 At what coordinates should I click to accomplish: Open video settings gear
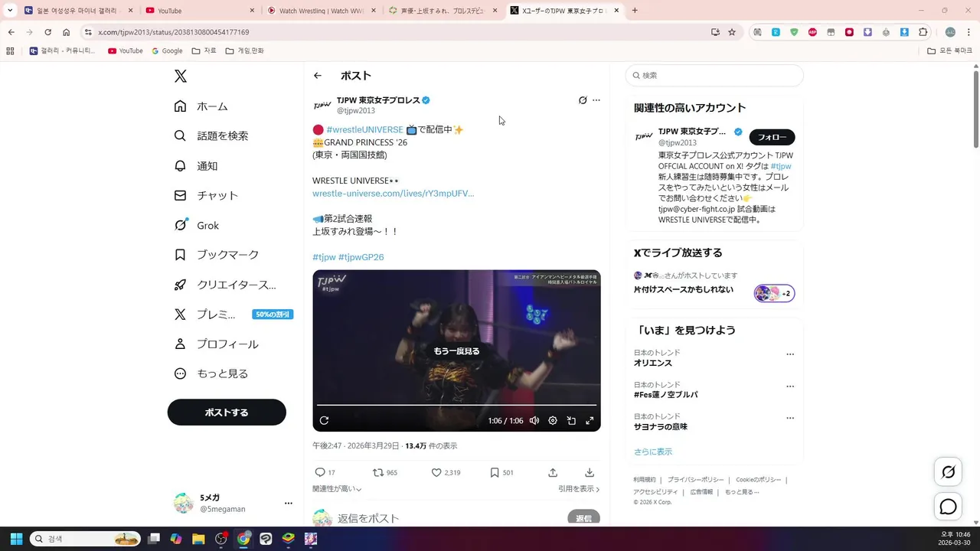click(x=553, y=421)
